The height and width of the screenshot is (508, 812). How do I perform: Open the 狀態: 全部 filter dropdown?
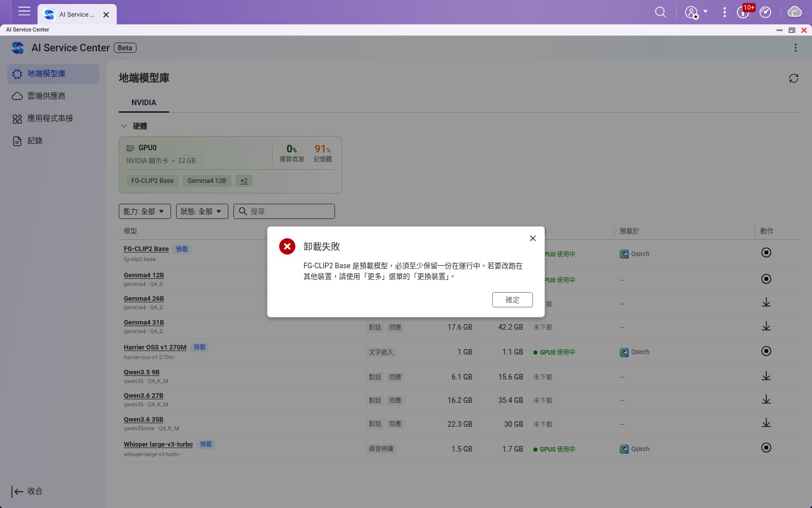point(202,211)
